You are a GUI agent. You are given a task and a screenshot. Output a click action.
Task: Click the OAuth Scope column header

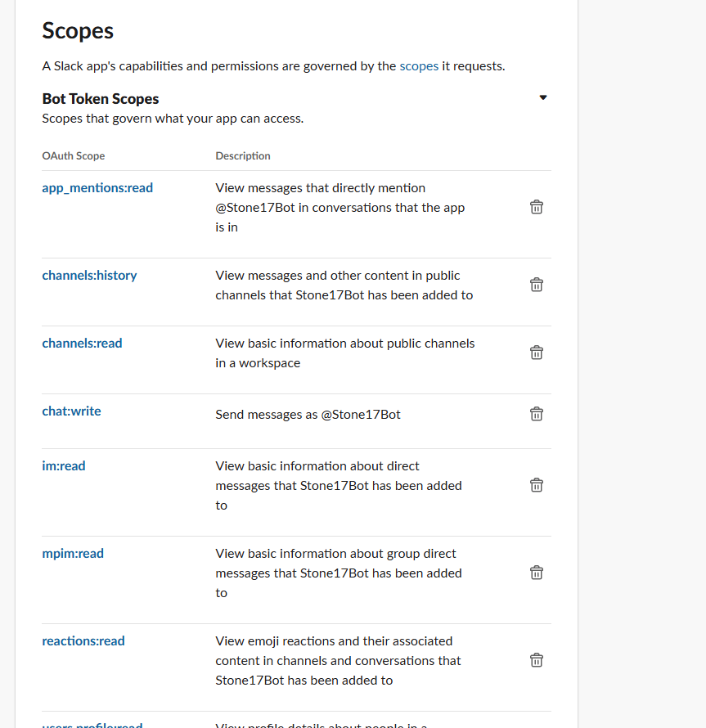(x=74, y=156)
